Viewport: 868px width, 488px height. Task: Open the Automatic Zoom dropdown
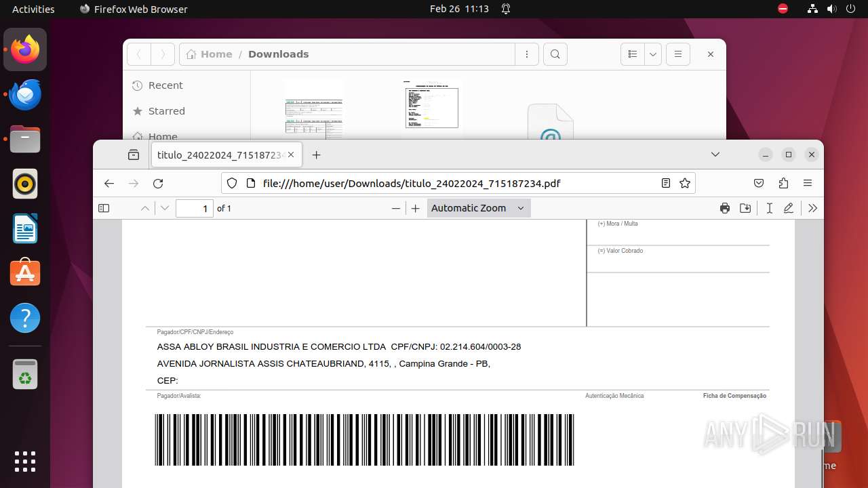click(479, 208)
